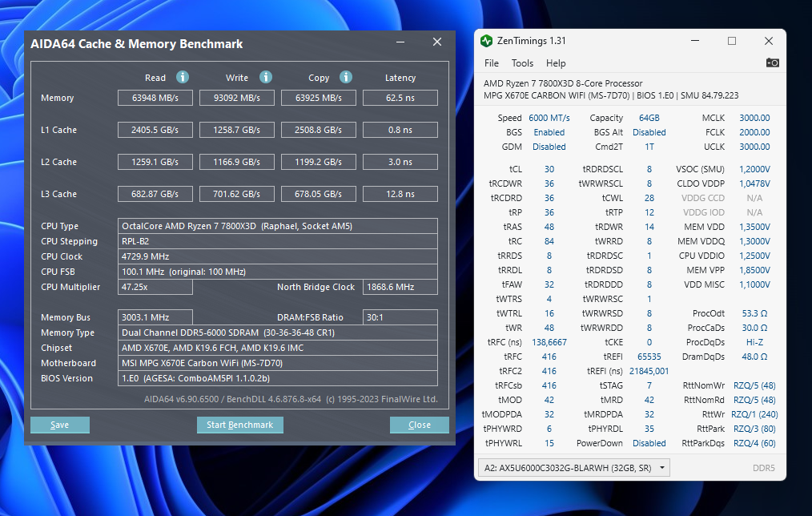Maximize the ZenTimings window
812x516 pixels.
[x=732, y=41]
